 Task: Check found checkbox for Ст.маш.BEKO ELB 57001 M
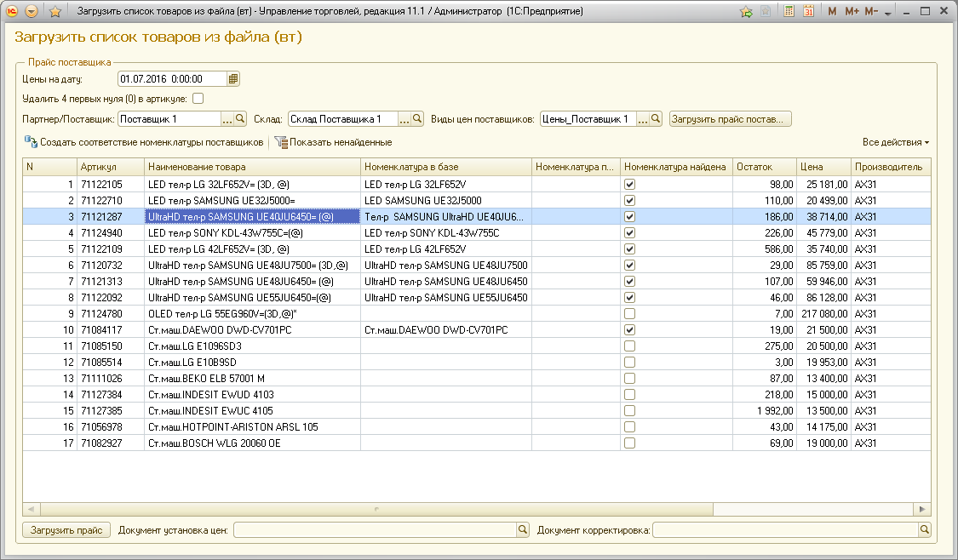point(629,379)
